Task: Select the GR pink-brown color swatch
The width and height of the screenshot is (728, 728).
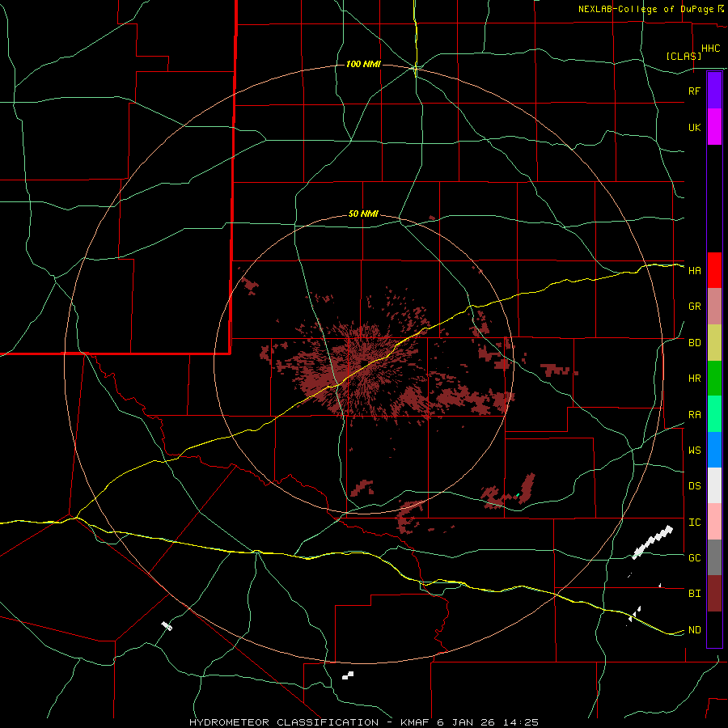Action: (x=714, y=306)
